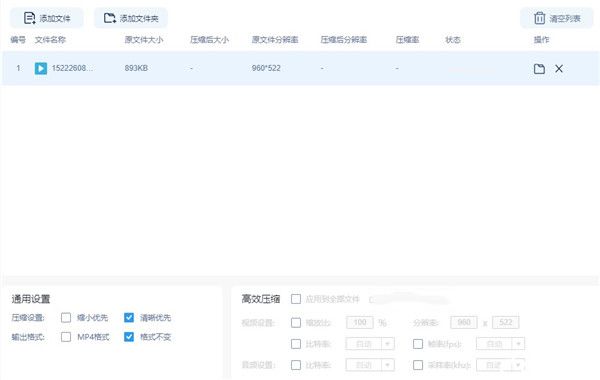
Task: Enable the audio 比特率 checkbox in 音频设置
Action: point(296,365)
